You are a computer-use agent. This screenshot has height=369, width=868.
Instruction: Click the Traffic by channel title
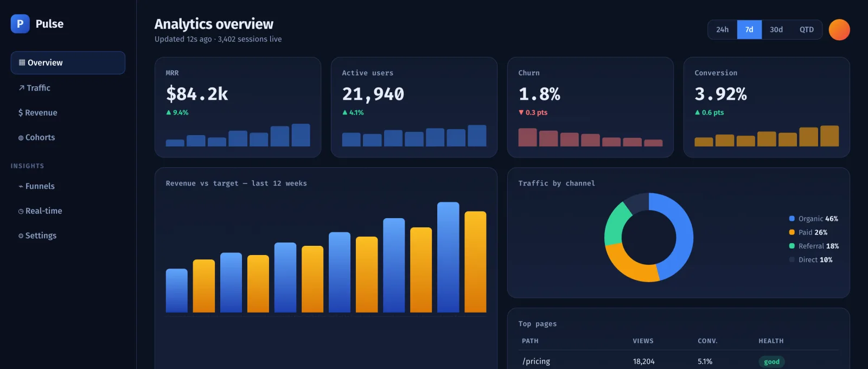coord(557,183)
